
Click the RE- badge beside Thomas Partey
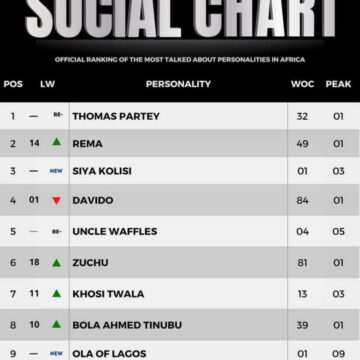point(58,115)
